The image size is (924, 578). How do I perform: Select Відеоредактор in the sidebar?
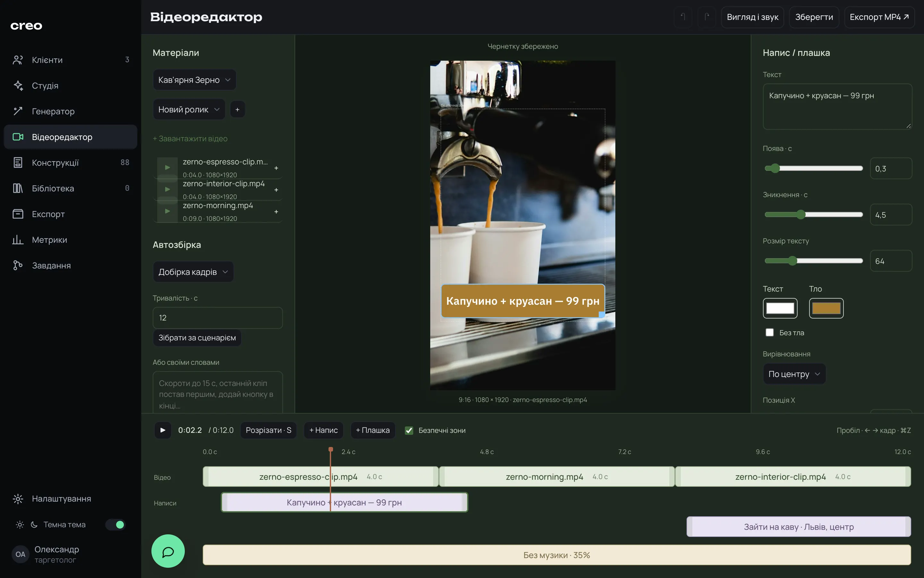click(71, 137)
